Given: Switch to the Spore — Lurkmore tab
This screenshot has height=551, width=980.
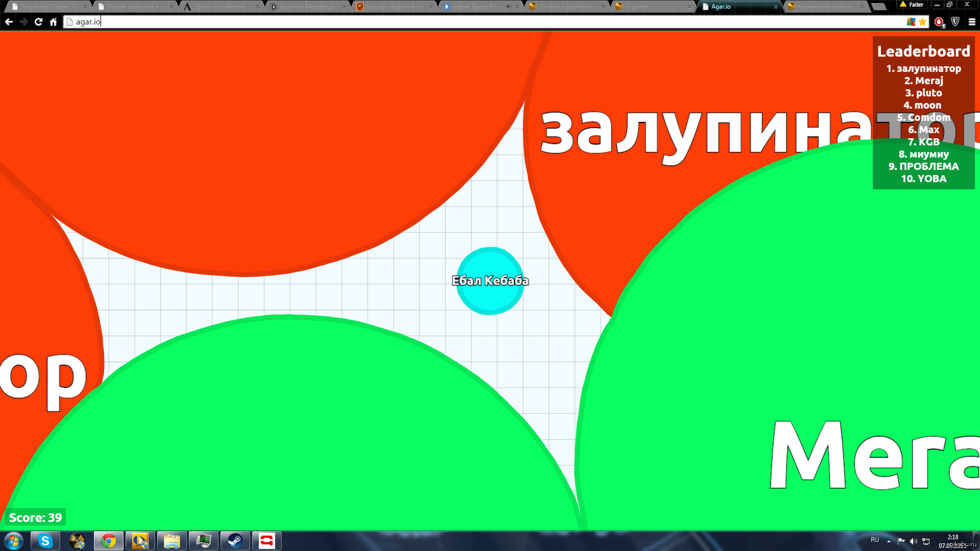Looking at the screenshot, I should [221, 6].
